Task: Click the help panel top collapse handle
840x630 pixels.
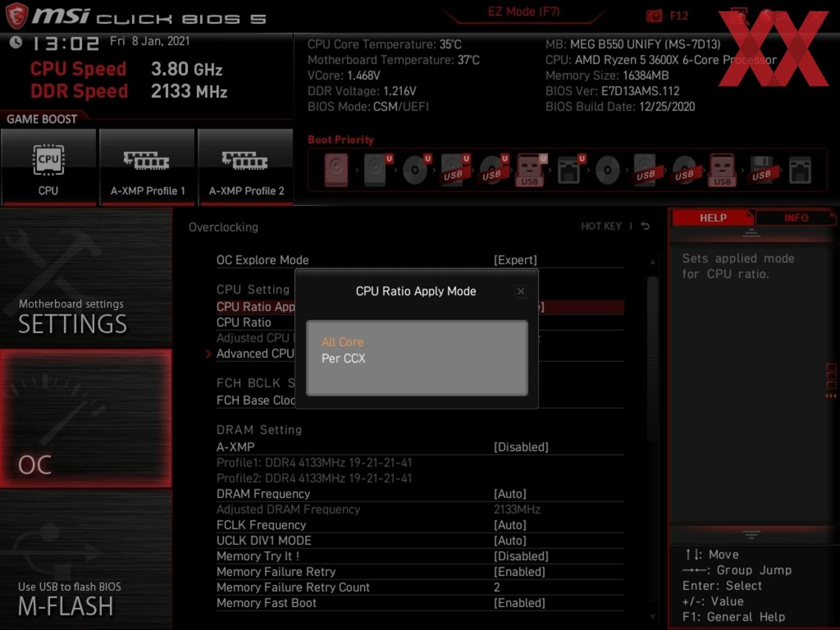Action: coord(751,233)
